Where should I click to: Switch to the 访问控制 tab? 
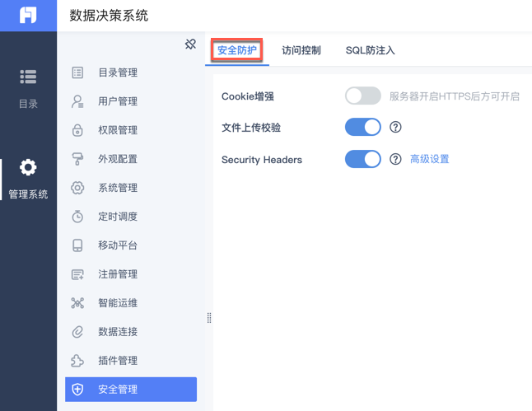pos(301,50)
